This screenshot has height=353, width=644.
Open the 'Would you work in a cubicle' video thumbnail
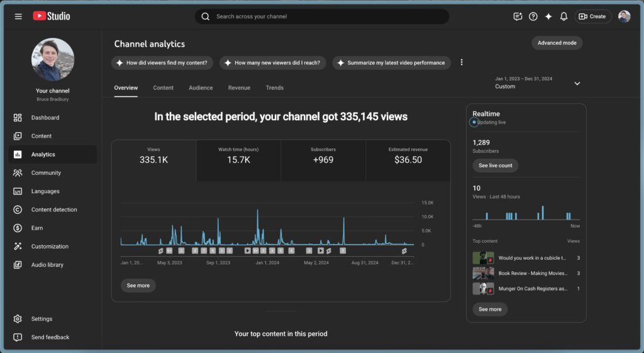pos(483,258)
